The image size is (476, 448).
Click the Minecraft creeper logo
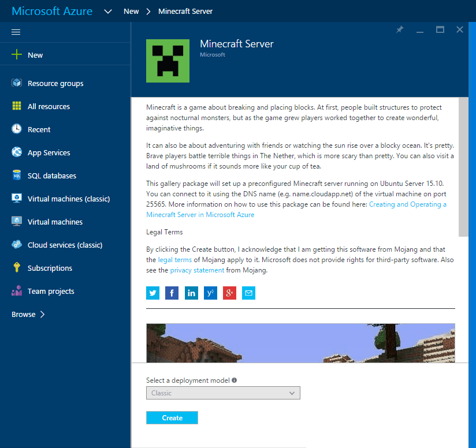pyautogui.click(x=168, y=61)
